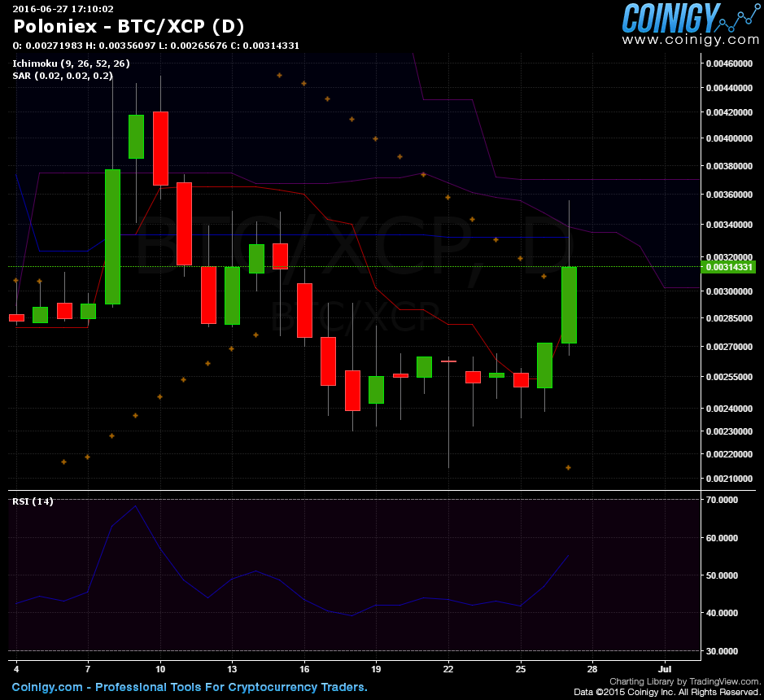This screenshot has width=764, height=700.
Task: Click date label 13 on time axis
Action: tap(232, 669)
